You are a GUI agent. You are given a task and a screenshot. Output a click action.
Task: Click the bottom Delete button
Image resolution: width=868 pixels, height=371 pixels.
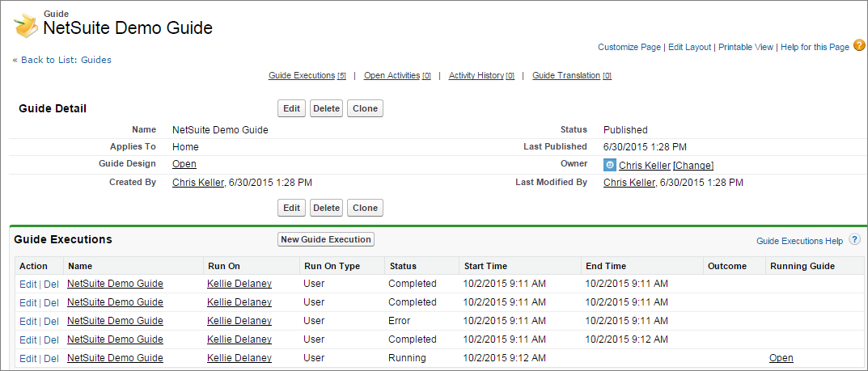(326, 208)
